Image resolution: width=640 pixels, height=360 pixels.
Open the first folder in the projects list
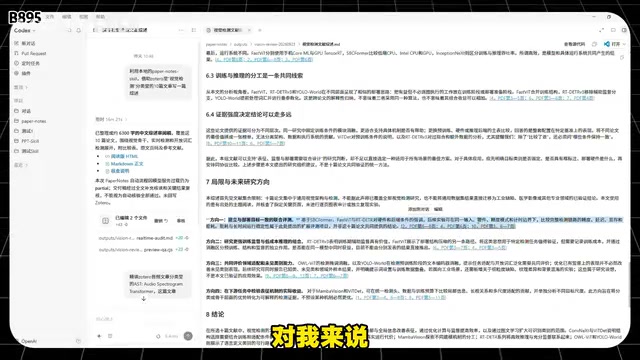point(23,111)
